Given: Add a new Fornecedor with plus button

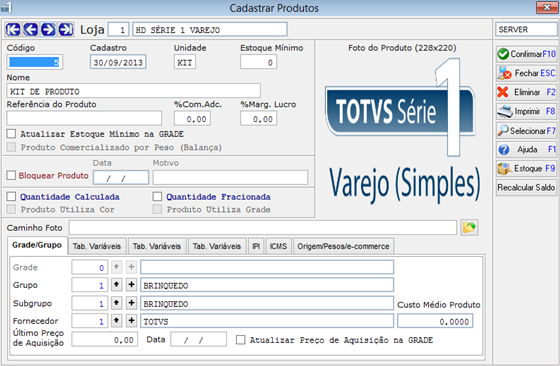Looking at the screenshot, I should coord(131,320).
